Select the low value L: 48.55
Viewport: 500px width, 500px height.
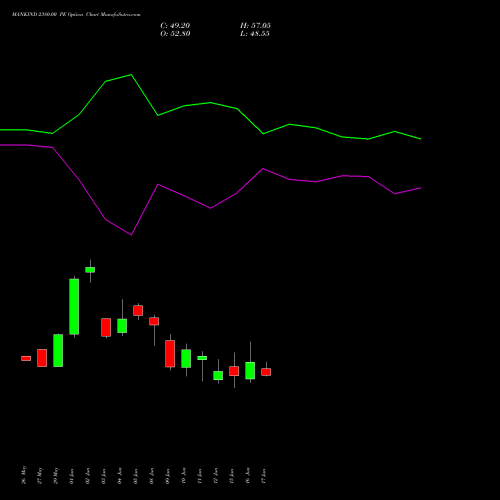(255, 34)
